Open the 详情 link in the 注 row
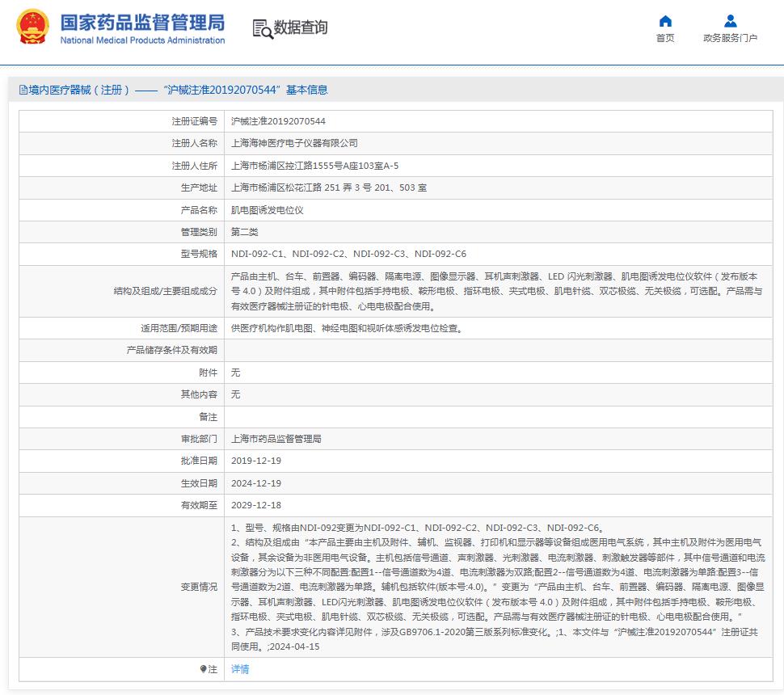Image resolution: width=784 pixels, height=695 pixels. [240, 669]
